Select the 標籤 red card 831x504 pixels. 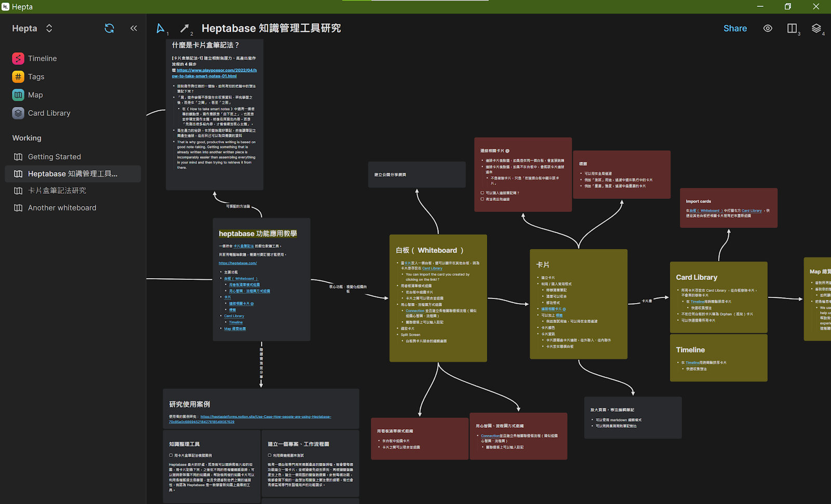pyautogui.click(x=622, y=175)
